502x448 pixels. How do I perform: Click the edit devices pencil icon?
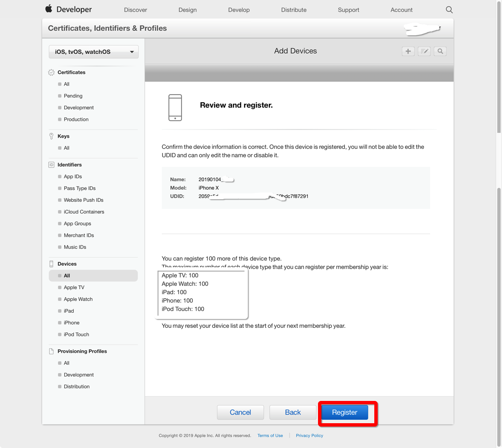(x=424, y=51)
